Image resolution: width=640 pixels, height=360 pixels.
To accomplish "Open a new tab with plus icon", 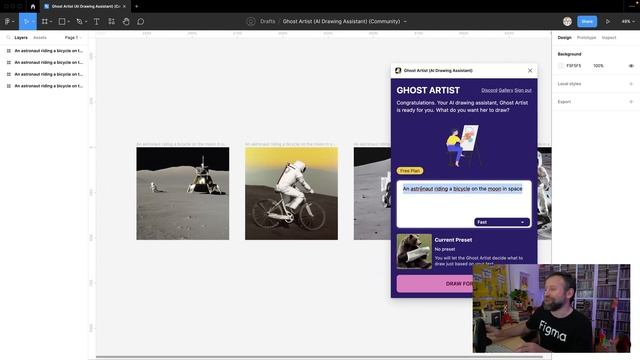I will pos(136,7).
